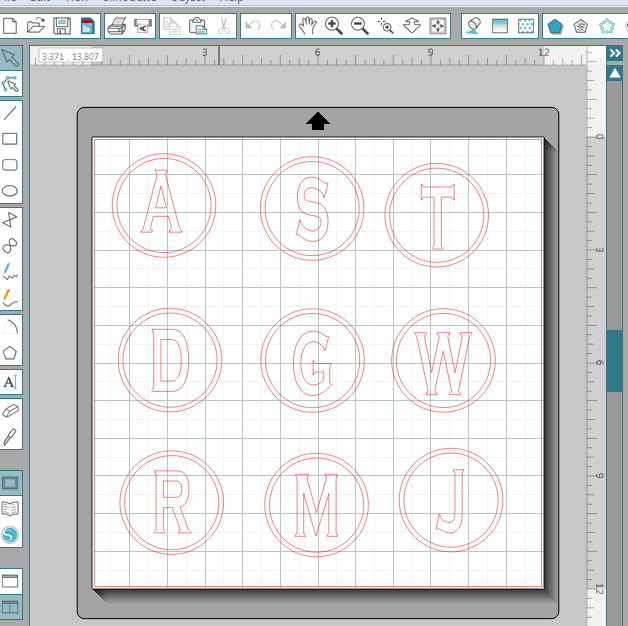Select the circled letter D design

pyautogui.click(x=170, y=360)
